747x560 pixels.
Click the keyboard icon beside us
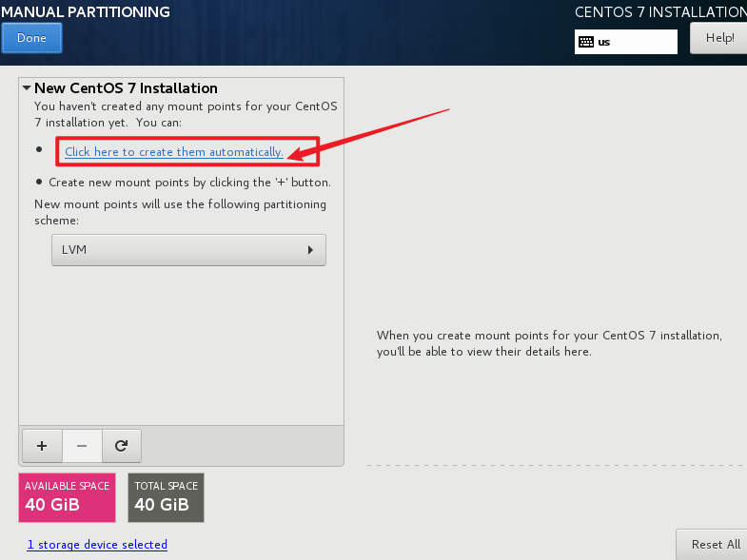click(586, 42)
